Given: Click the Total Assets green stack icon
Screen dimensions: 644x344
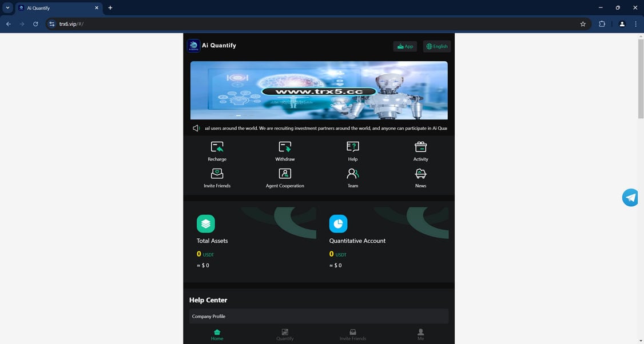Looking at the screenshot, I should pyautogui.click(x=206, y=224).
